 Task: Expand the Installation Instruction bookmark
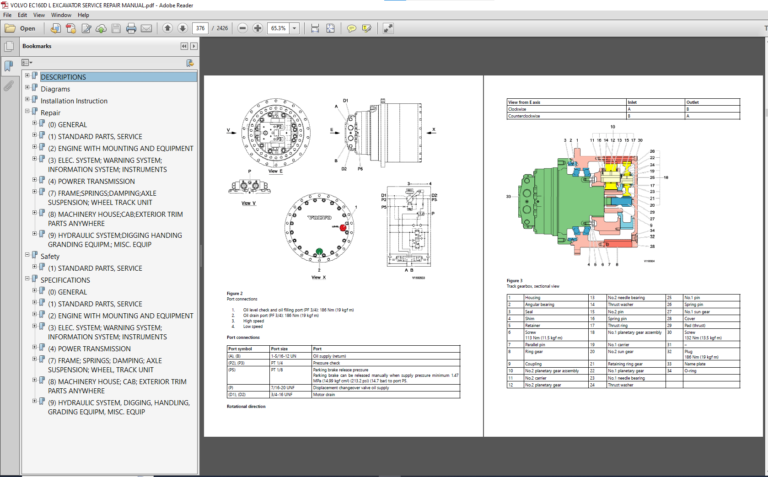click(x=28, y=101)
